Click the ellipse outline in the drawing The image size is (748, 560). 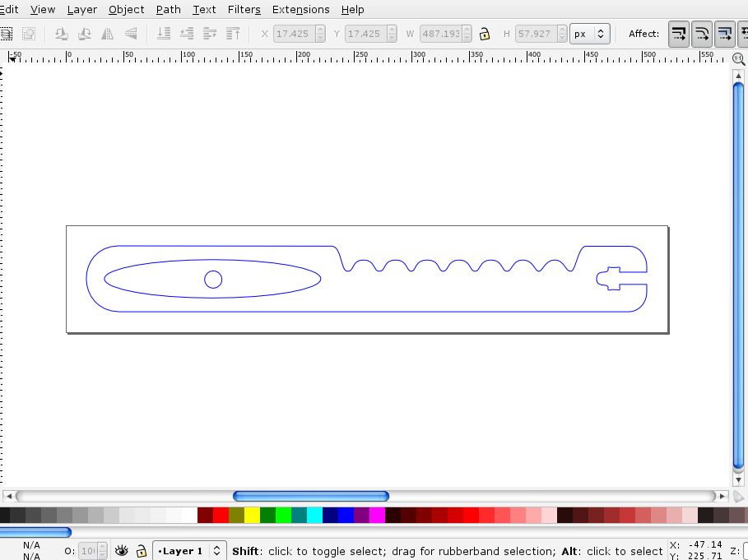click(212, 260)
